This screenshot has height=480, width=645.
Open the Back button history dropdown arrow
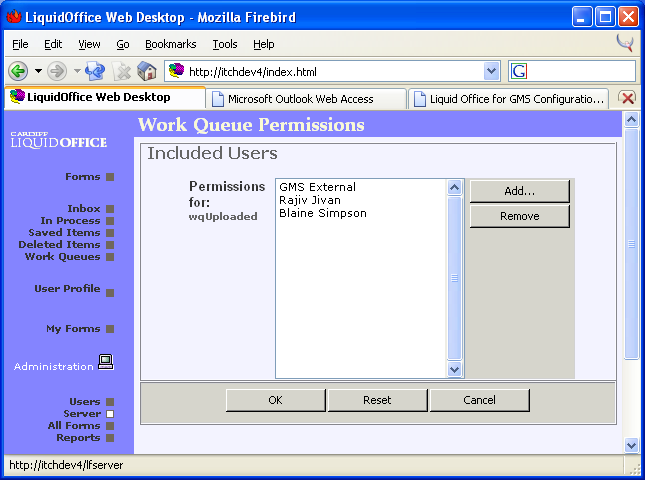pos(38,71)
